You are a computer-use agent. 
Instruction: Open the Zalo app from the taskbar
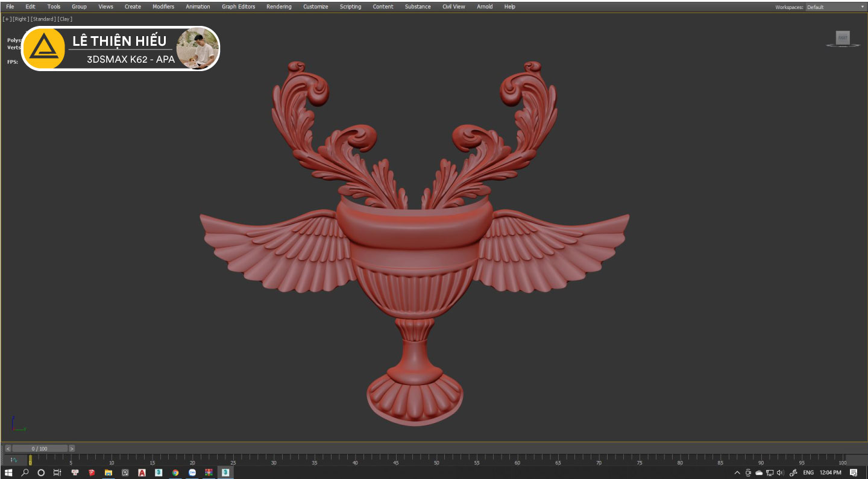pos(192,473)
